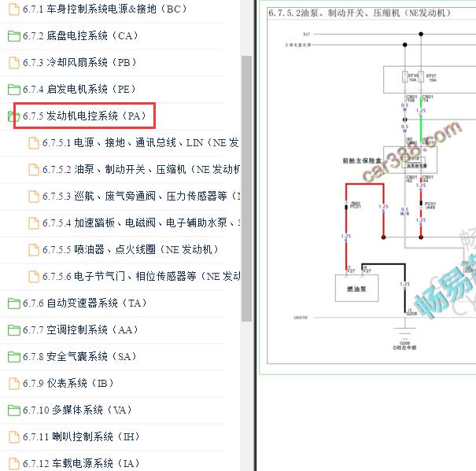Expand the 6.7.7 空调控制系统 folder icon

pyautogui.click(x=13, y=330)
